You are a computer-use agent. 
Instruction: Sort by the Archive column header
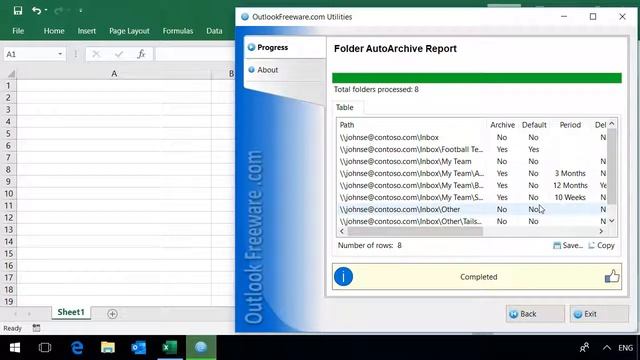point(502,125)
